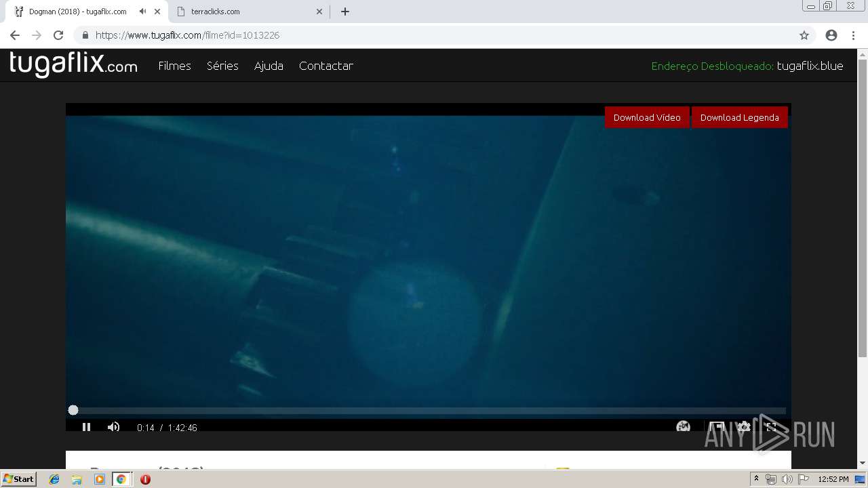Click Download Video button

[647, 117]
